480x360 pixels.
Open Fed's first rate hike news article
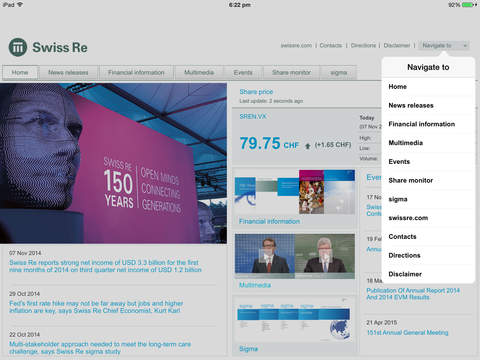[96, 307]
